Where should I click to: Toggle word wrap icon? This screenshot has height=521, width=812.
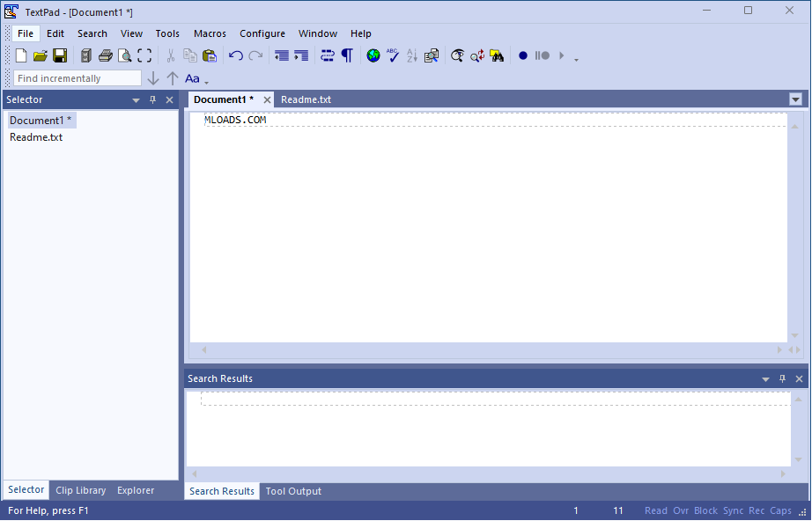click(x=328, y=55)
